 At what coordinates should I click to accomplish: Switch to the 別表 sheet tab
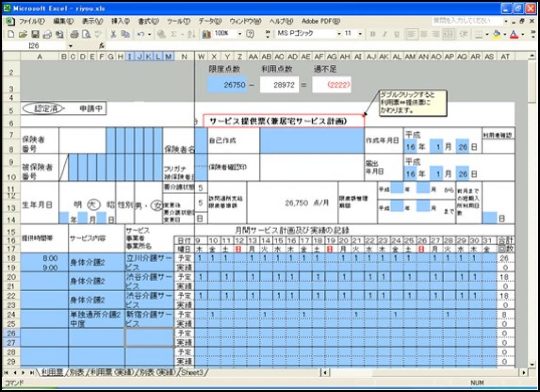tap(77, 372)
